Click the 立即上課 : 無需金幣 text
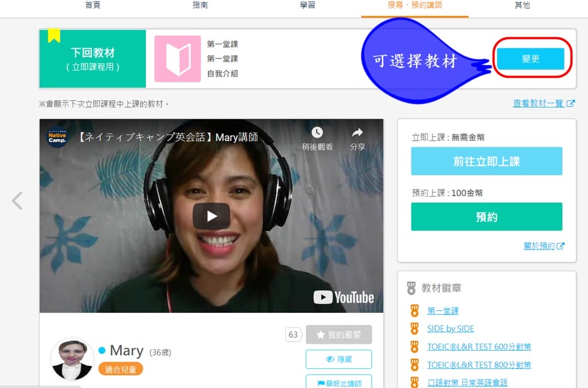The width and height of the screenshot is (588, 388). (448, 137)
